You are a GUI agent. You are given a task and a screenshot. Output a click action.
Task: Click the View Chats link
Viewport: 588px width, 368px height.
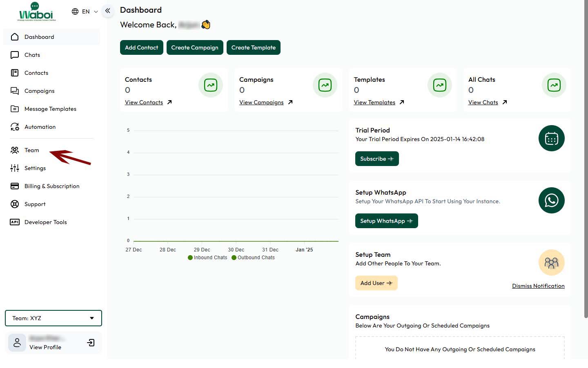483,102
